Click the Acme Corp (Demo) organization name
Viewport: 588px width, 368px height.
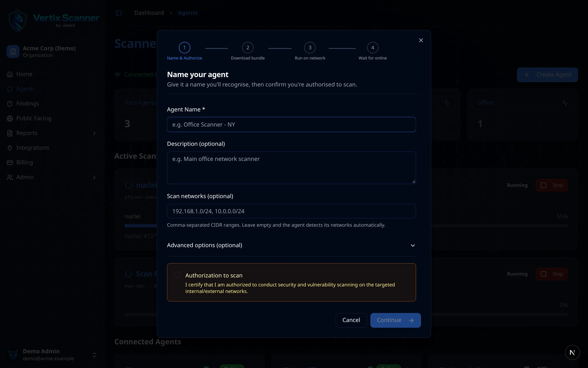tap(49, 48)
